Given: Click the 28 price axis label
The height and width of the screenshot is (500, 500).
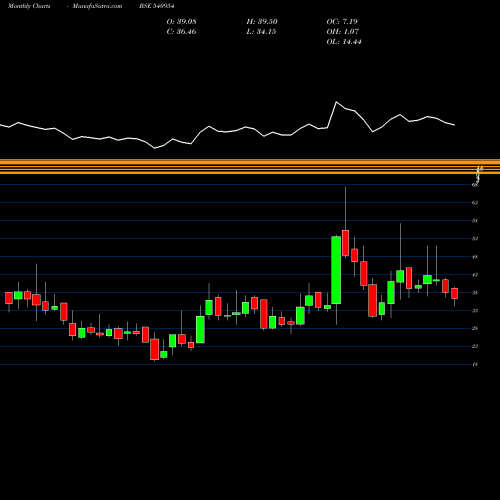Looking at the screenshot, I should pyautogui.click(x=475, y=328).
